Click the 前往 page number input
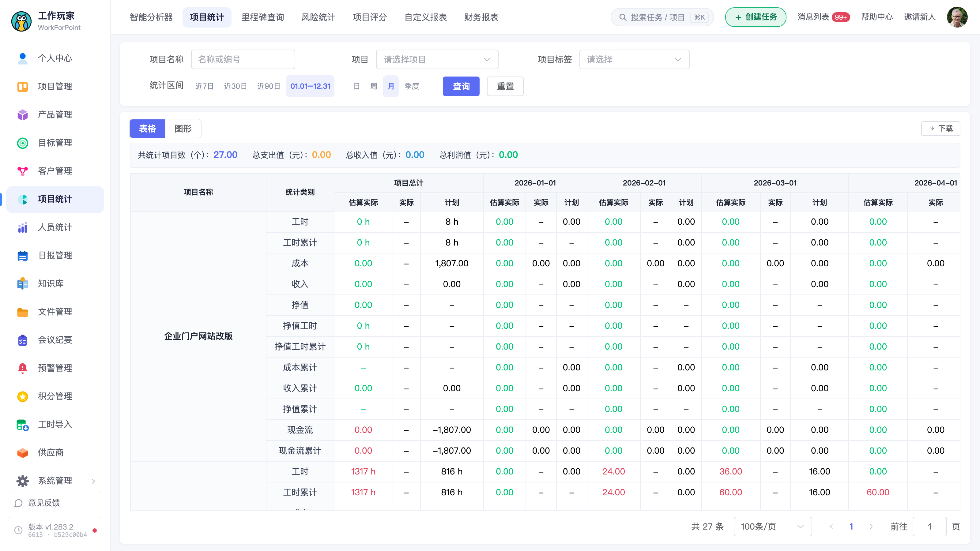 pyautogui.click(x=929, y=526)
